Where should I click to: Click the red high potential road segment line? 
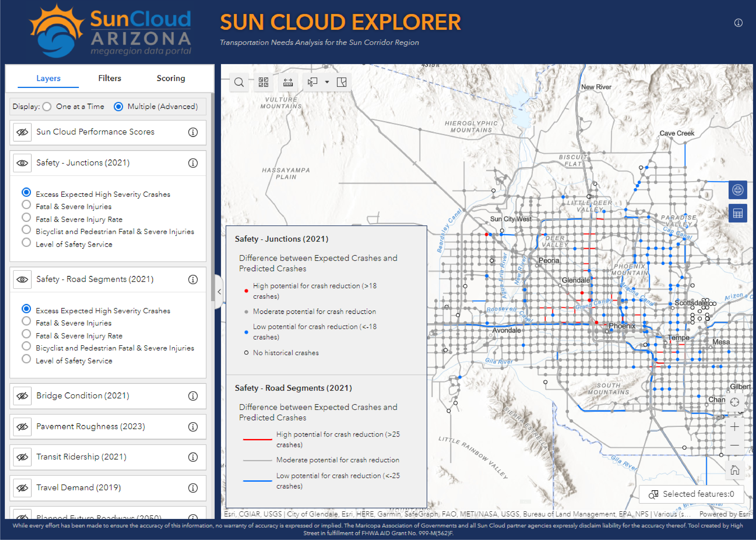click(258, 440)
